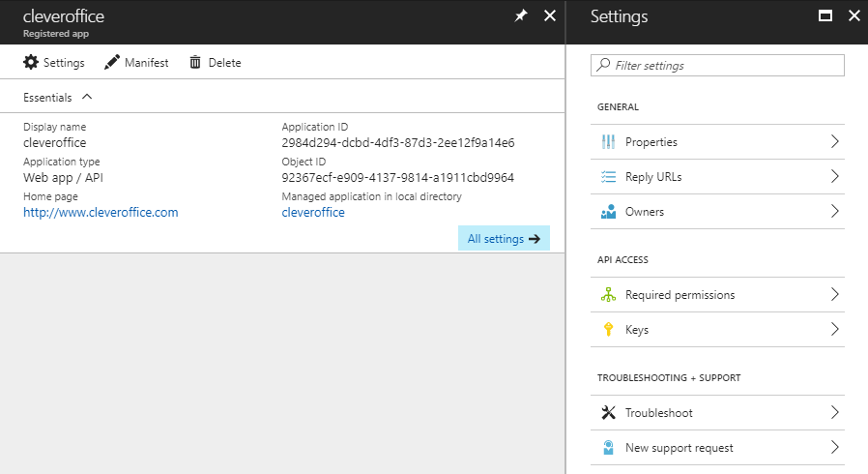Expand Keys using its chevron
Viewport: 868px width, 474px height.
835,330
